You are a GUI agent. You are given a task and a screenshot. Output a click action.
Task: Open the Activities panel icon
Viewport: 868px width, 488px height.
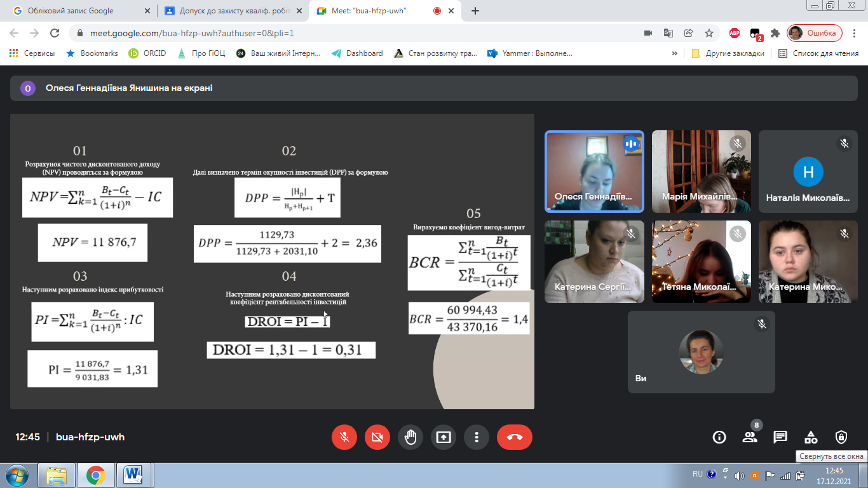tap(811, 437)
